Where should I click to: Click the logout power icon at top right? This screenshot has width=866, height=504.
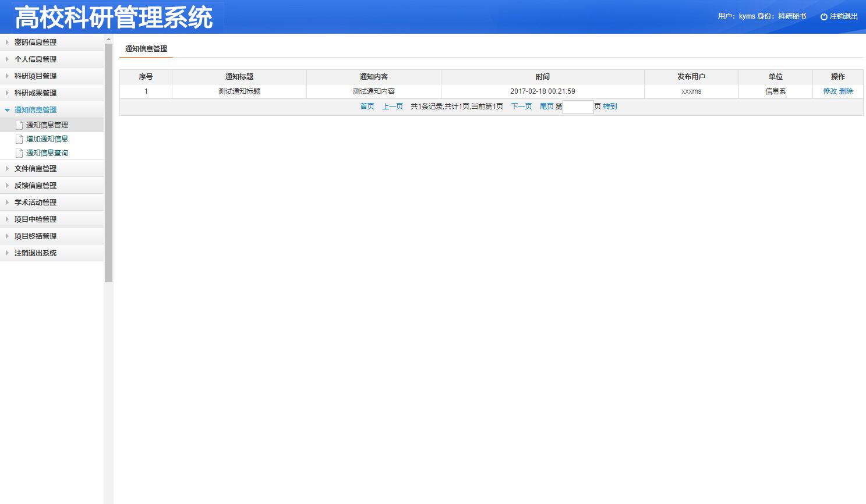click(823, 16)
